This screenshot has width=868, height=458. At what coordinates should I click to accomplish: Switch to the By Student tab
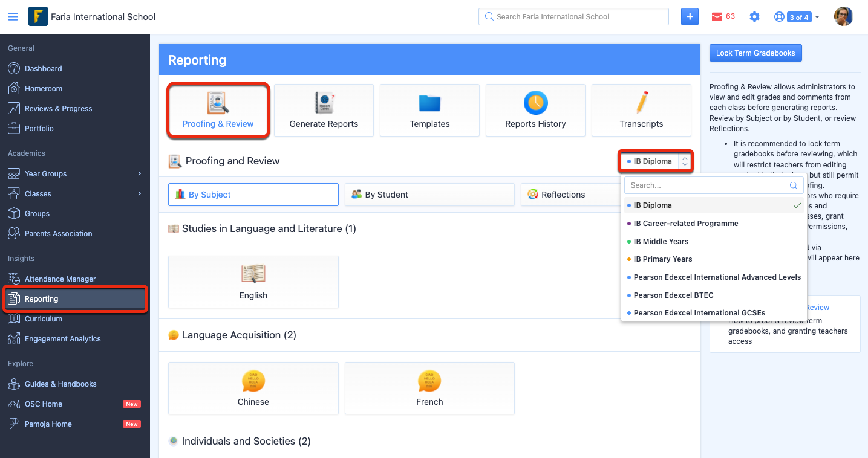click(429, 195)
